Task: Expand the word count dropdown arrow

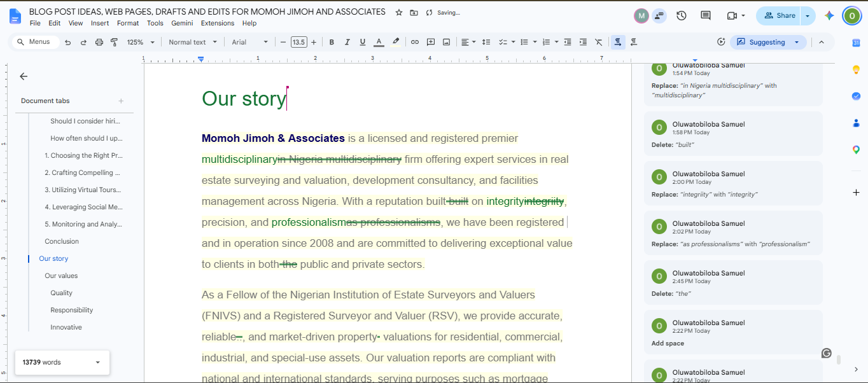Action: (x=97, y=363)
